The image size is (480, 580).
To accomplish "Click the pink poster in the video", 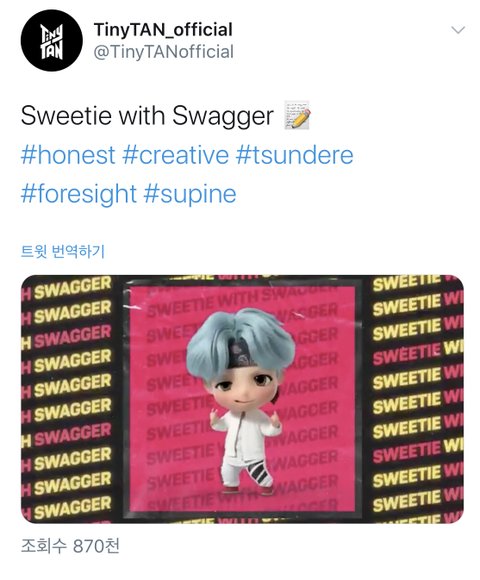I will point(242,399).
